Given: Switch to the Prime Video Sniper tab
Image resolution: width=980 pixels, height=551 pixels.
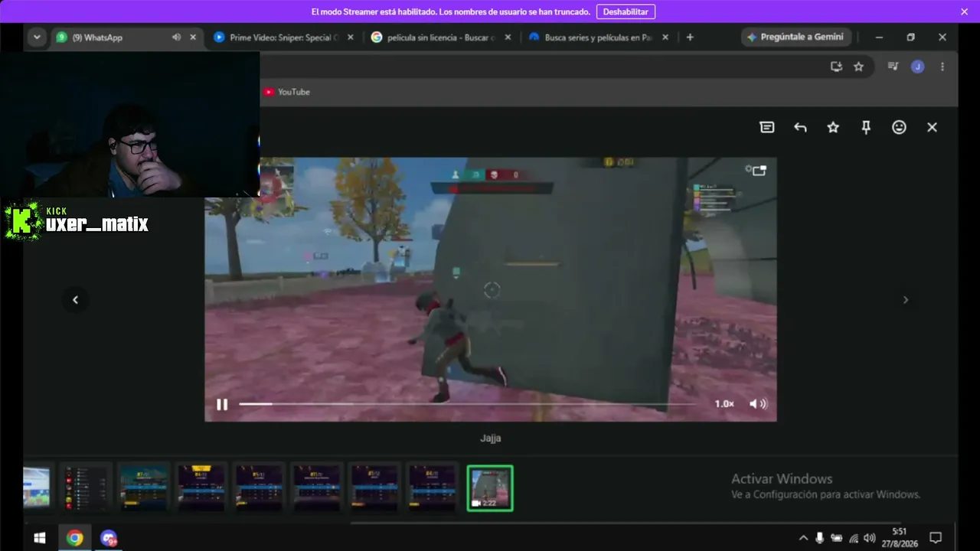Looking at the screenshot, I should click(x=285, y=37).
